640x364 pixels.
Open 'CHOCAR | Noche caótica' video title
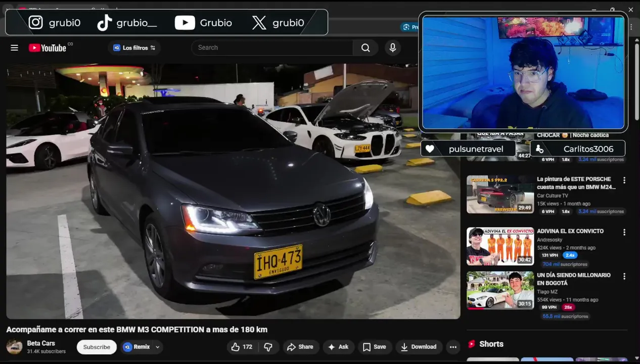tap(573, 135)
